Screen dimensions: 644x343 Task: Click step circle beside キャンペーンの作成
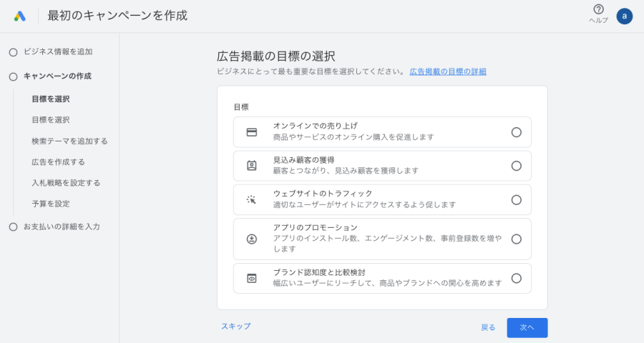13,76
